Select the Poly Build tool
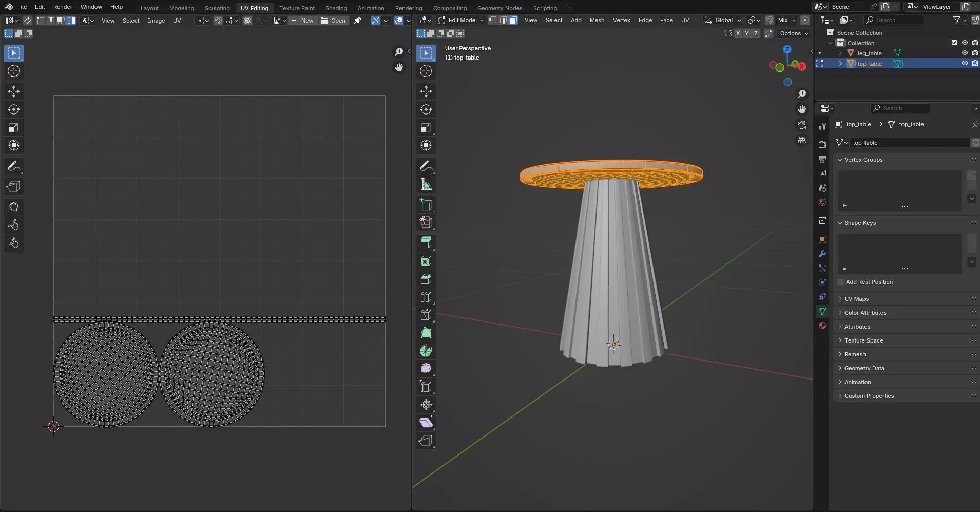Viewport: 980px width, 512px height. tap(426, 333)
